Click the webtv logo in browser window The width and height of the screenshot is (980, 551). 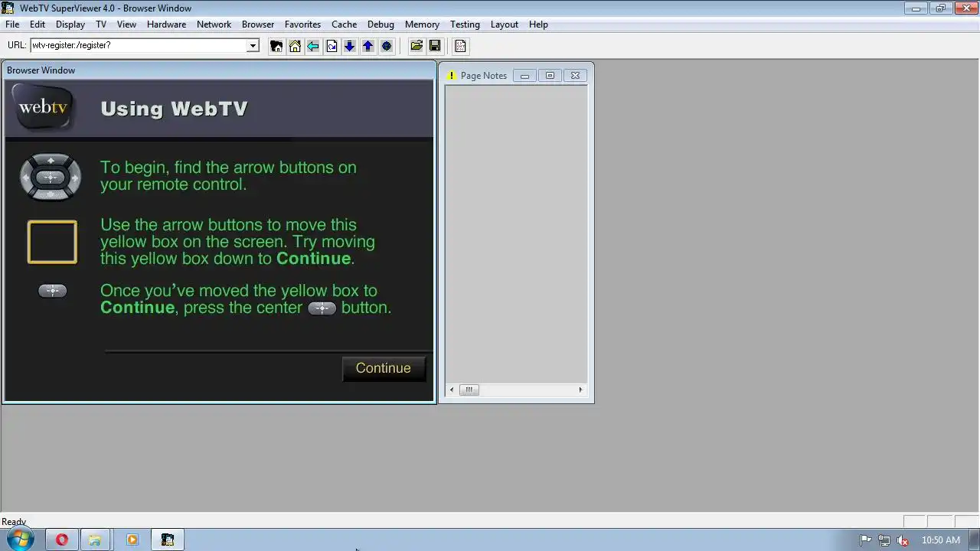(43, 107)
